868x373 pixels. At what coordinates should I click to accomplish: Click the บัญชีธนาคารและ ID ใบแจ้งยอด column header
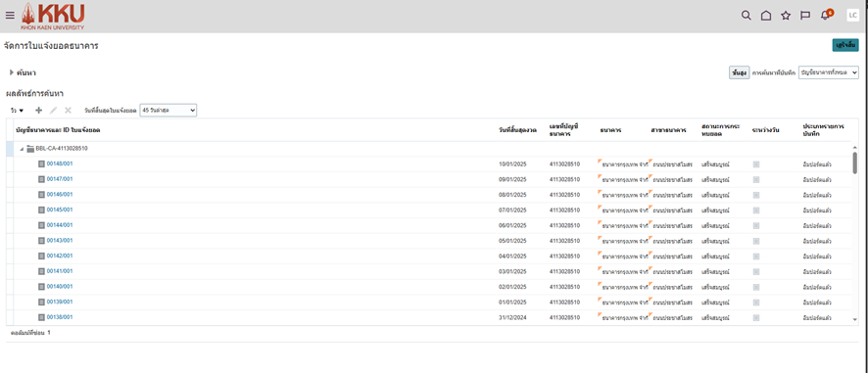point(58,130)
